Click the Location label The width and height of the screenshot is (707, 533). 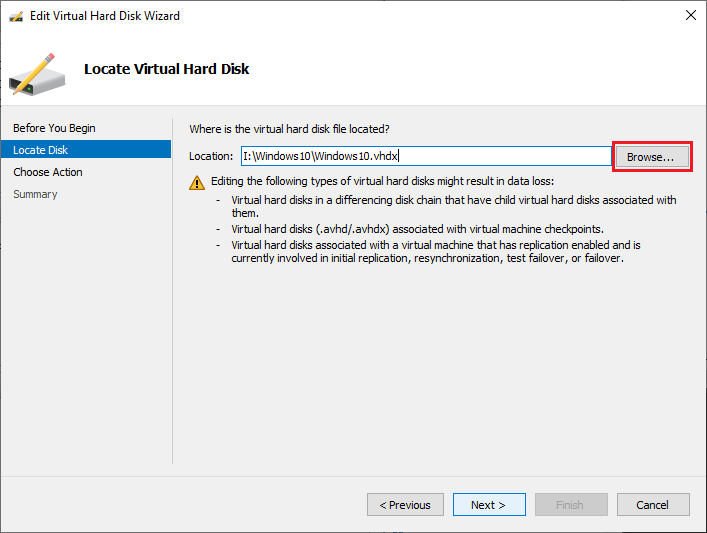point(211,157)
